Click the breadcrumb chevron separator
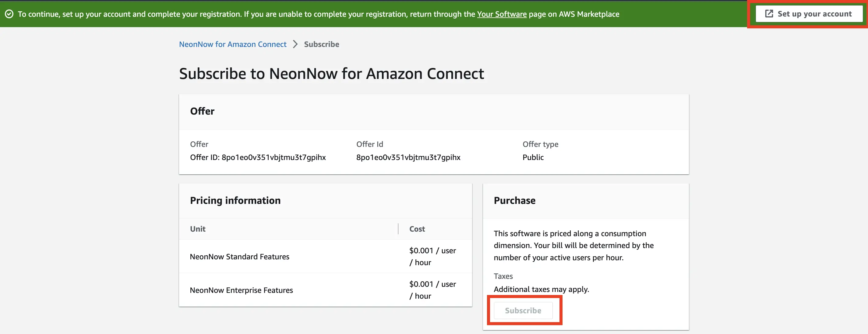The image size is (868, 334). (x=295, y=44)
